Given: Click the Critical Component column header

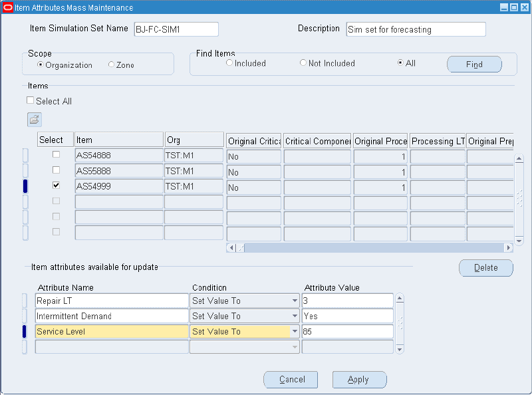Looking at the screenshot, I should tap(317, 141).
